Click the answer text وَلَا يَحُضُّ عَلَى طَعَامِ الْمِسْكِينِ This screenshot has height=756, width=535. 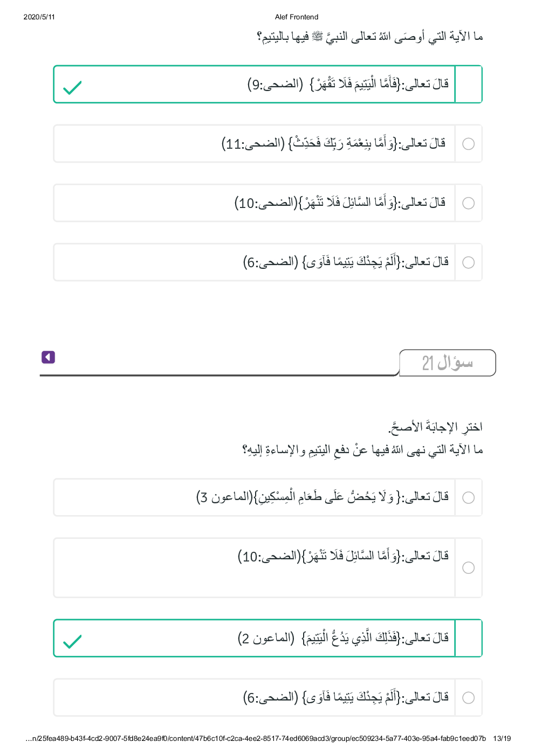click(x=323, y=497)
